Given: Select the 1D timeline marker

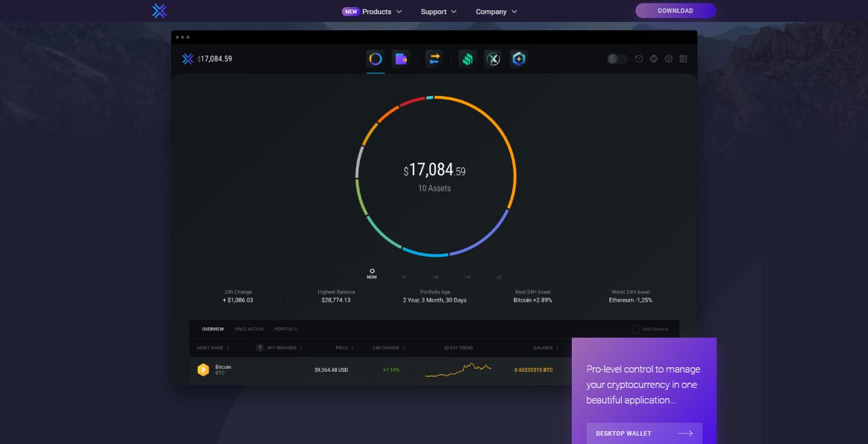Looking at the screenshot, I should (x=404, y=277).
